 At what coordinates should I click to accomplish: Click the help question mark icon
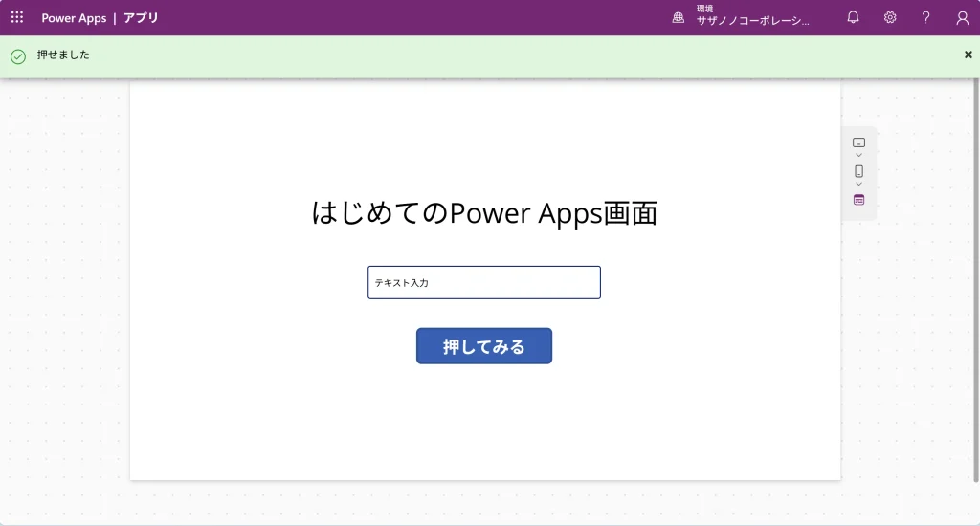(x=925, y=17)
